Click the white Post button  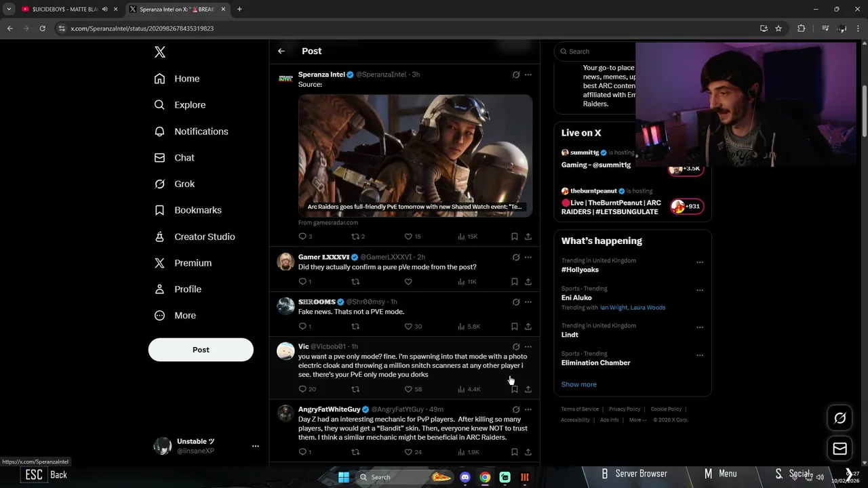[x=201, y=350]
